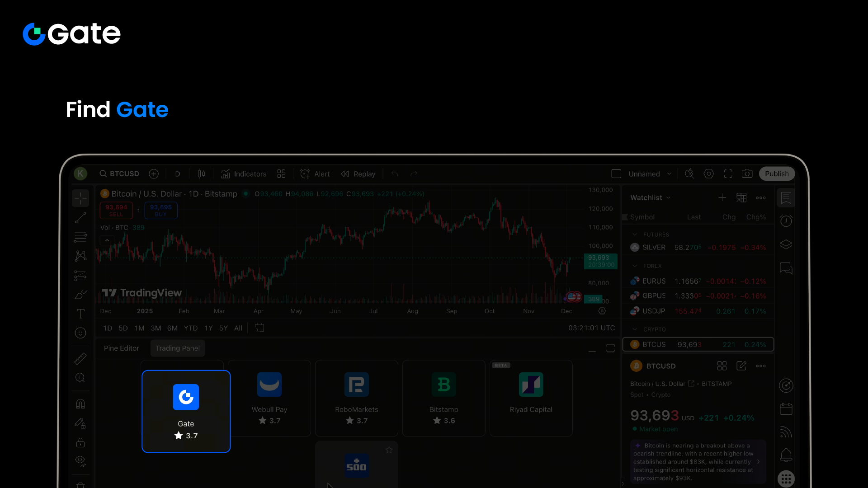Collapse the CRYPTO watchlist section

click(635, 329)
